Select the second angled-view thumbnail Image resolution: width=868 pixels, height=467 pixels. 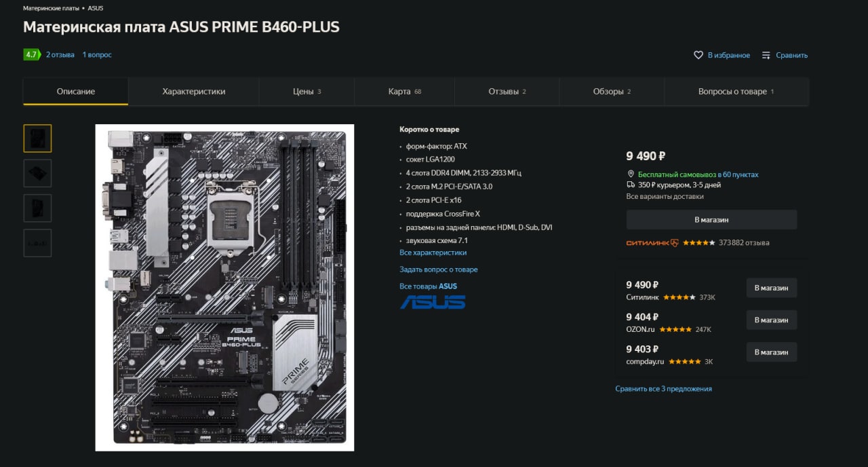click(x=37, y=173)
